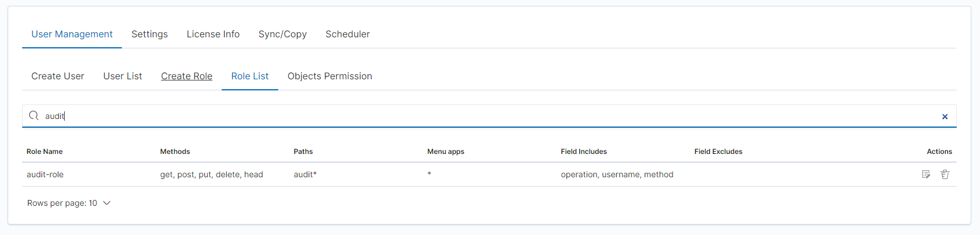Viewport: 980px width, 235px height.
Task: Open Objects Permission sub-tab
Action: 330,76
